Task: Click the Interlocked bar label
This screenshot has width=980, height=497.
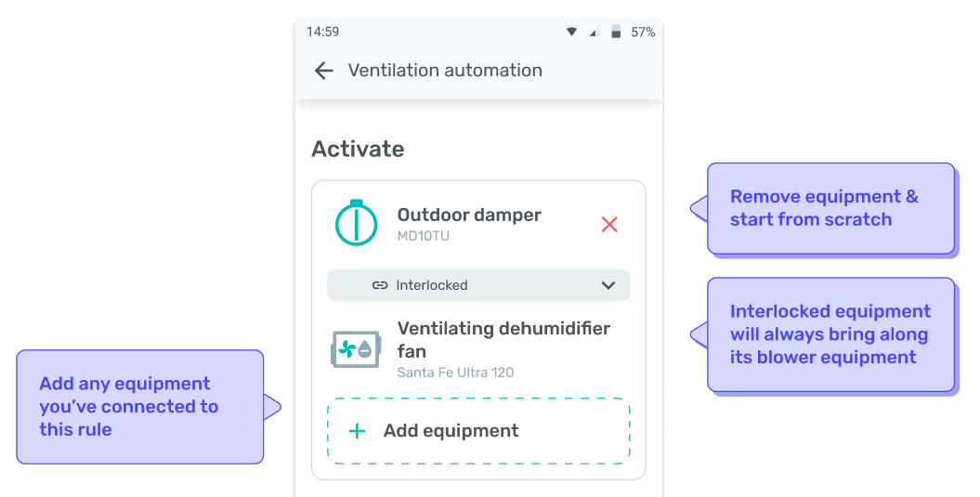Action: point(432,286)
